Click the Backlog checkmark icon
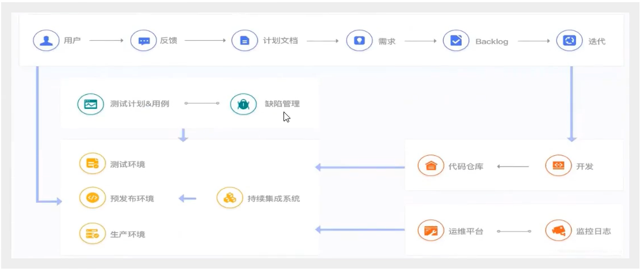 pos(456,41)
